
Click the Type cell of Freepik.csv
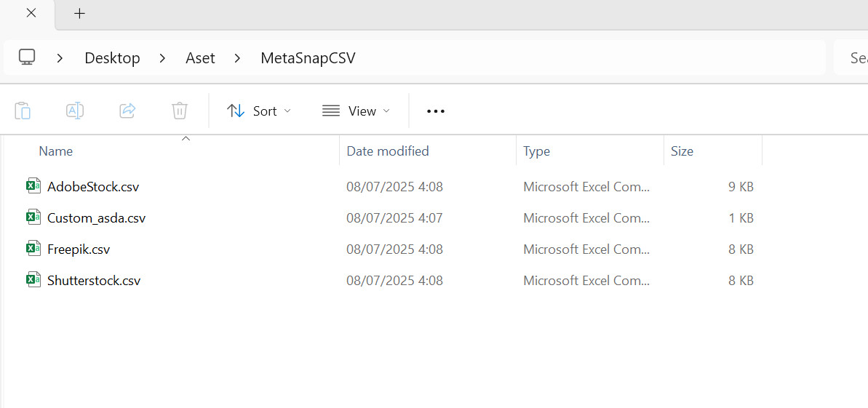coord(586,249)
